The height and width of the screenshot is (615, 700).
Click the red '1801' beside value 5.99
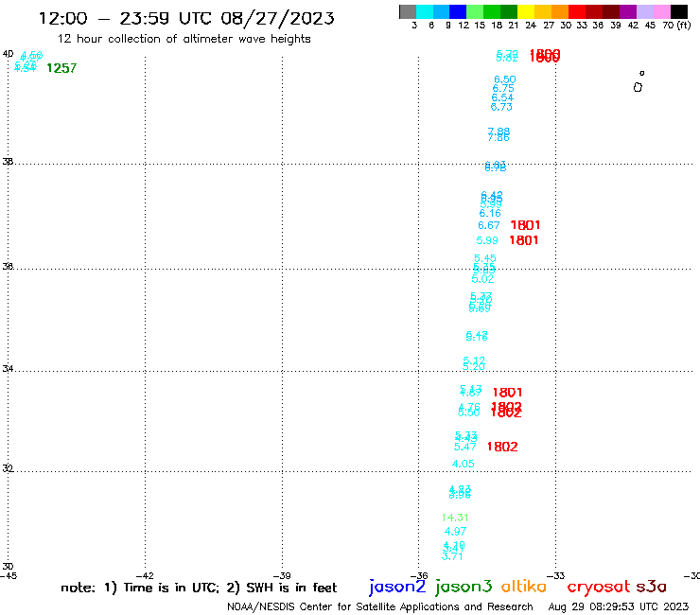524,240
